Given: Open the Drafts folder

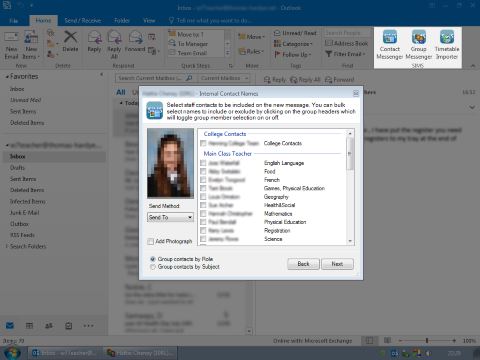Looking at the screenshot, I should tap(17, 168).
